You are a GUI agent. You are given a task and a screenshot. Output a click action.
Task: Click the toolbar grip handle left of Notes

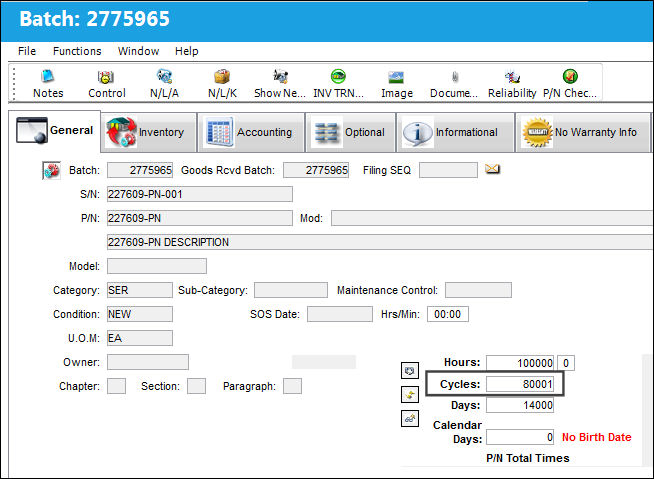[14, 83]
